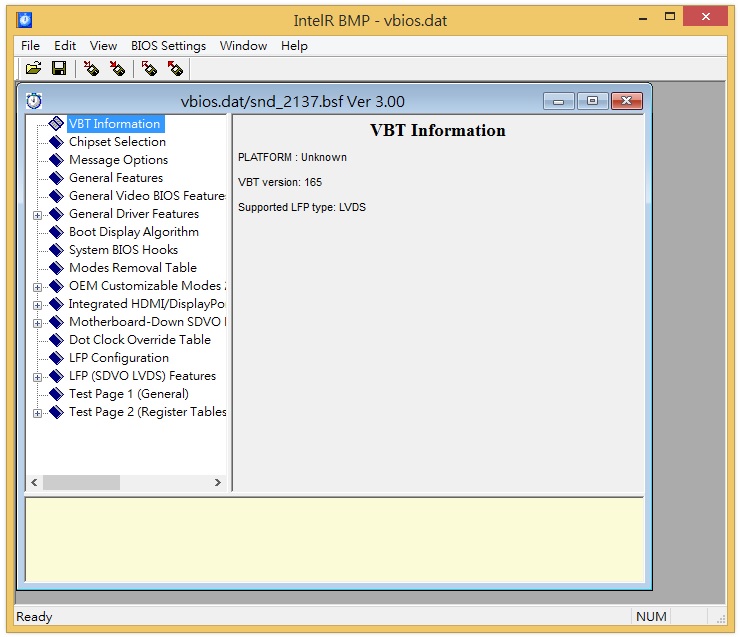Image resolution: width=741 pixels, height=637 pixels.
Task: Minimize the vbios.dat child window
Action: (x=559, y=101)
